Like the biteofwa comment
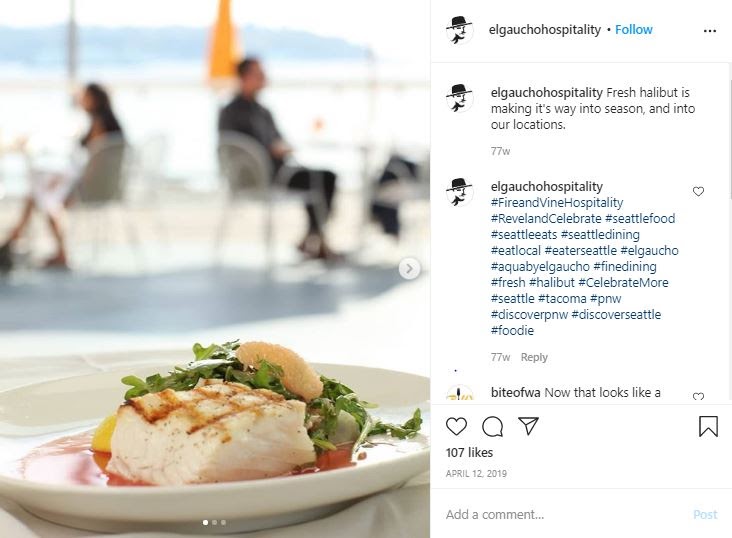 (698, 396)
